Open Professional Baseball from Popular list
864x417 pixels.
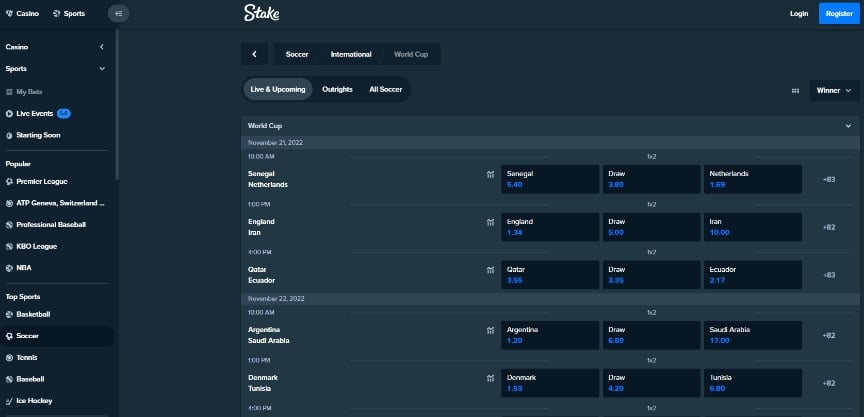(46, 225)
